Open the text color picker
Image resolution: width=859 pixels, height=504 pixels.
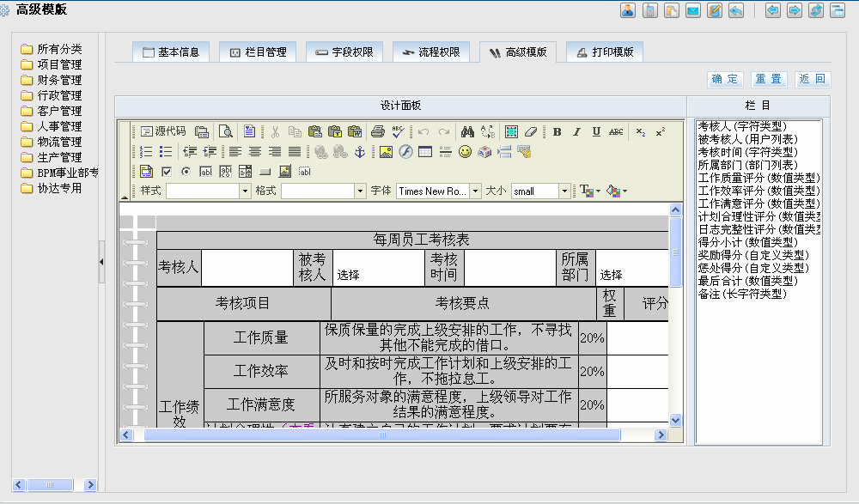pos(590,191)
